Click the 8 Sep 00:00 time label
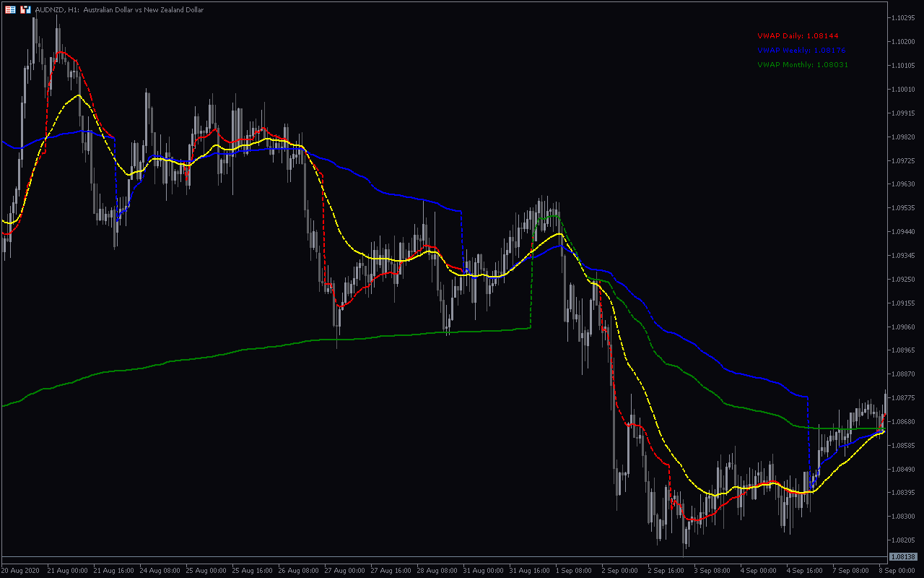This screenshot has height=578, width=924. pos(898,571)
